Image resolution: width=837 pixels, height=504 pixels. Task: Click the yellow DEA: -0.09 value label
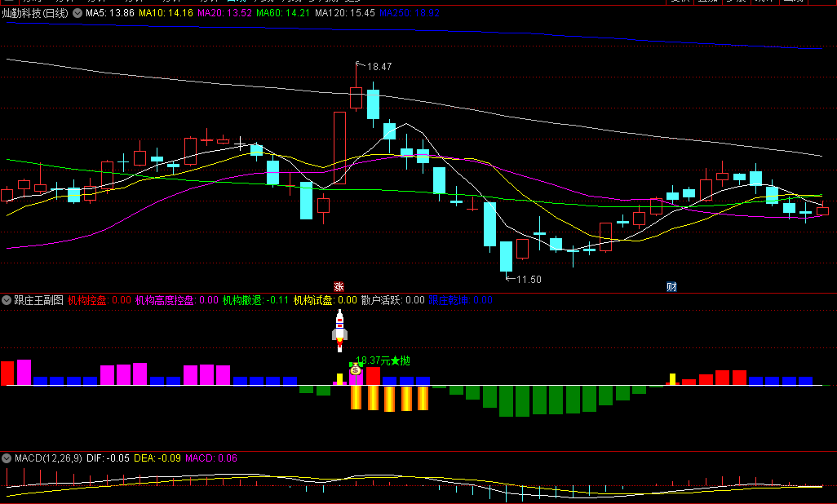coord(157,458)
